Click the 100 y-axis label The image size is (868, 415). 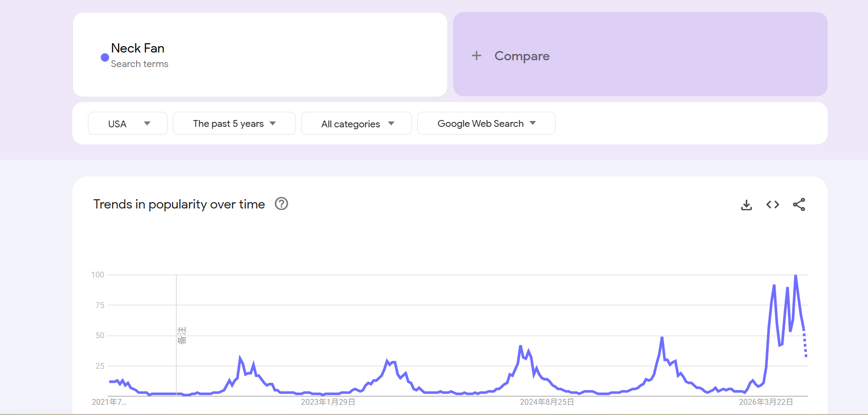98,275
